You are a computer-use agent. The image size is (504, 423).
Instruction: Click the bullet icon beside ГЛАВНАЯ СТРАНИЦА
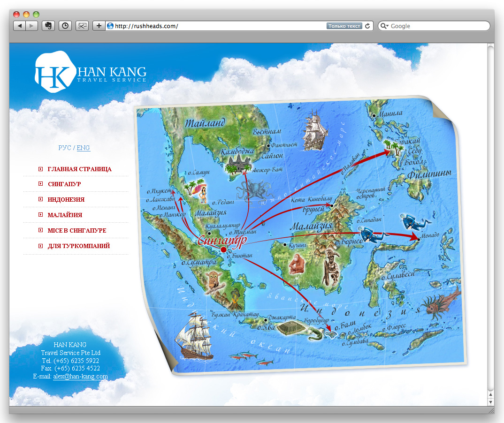coord(40,169)
